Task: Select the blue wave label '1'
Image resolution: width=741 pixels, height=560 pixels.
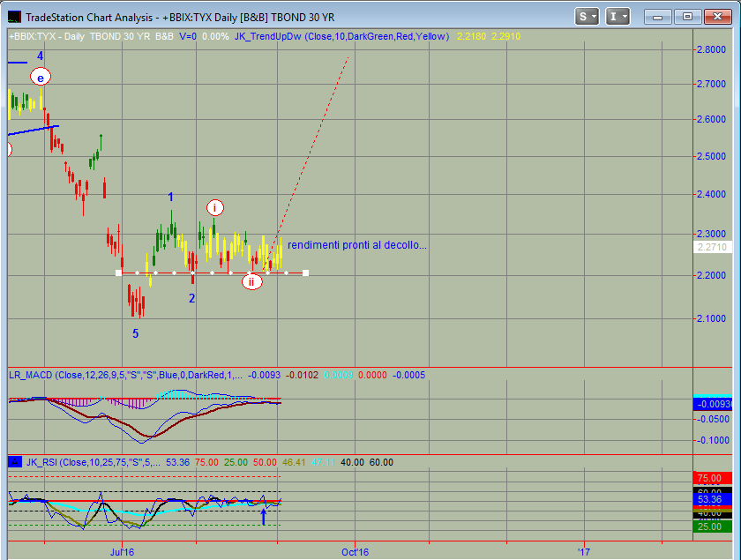Action: 170,197
